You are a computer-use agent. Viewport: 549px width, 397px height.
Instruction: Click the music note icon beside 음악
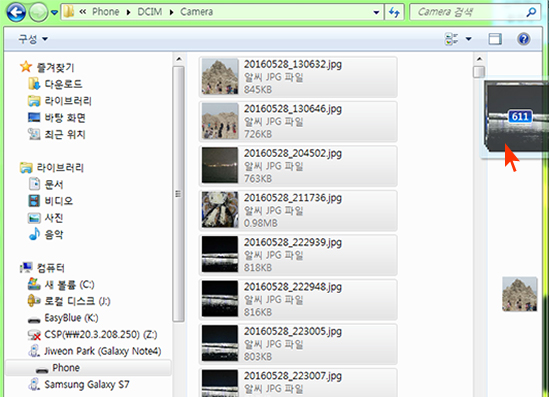point(34,234)
